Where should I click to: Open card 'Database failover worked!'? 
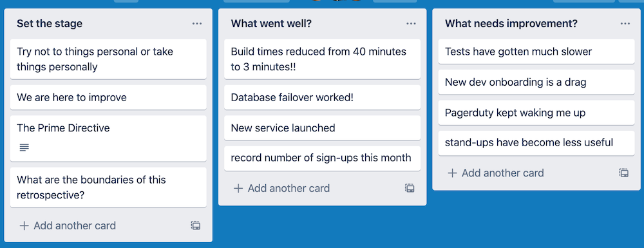pyautogui.click(x=323, y=97)
